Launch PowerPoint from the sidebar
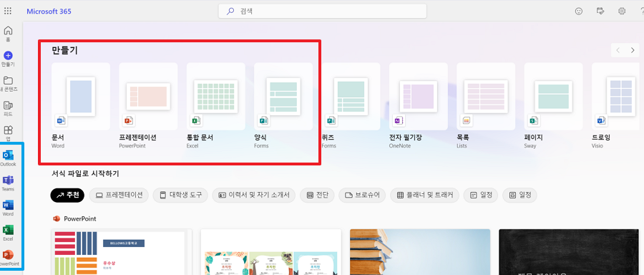Screen dimensions: 644x275 8,257
